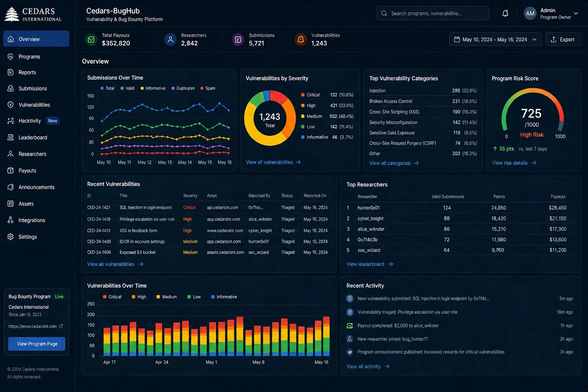Screen dimensions: 588x392
Task: Click the Export button
Action: [x=563, y=39]
